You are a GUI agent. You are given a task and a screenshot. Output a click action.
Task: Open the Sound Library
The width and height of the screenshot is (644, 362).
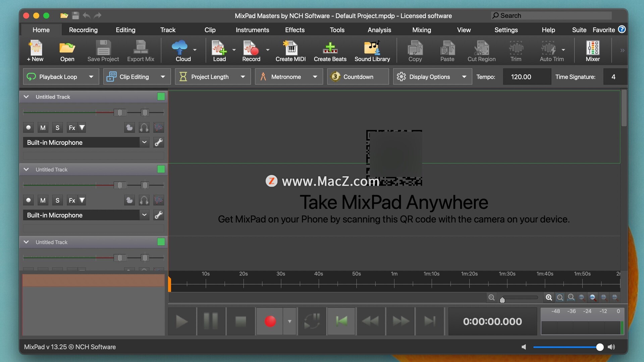(x=372, y=51)
